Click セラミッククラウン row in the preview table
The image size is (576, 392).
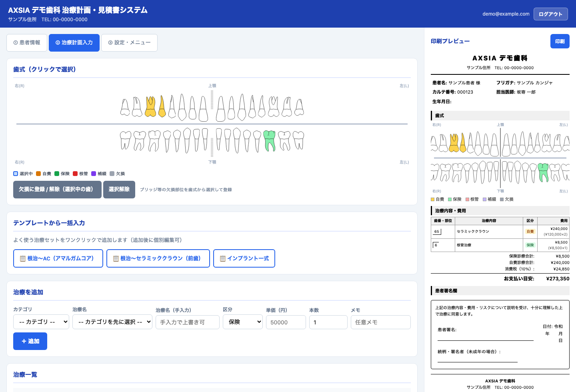click(x=500, y=232)
